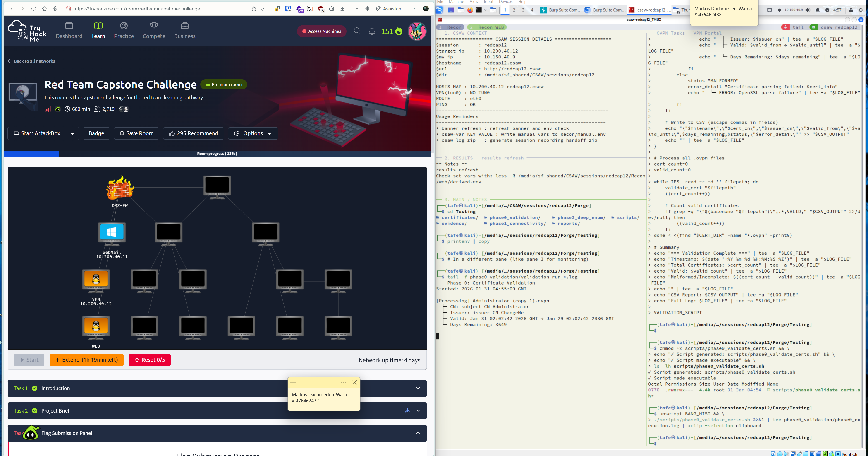Open the user profile avatar
This screenshot has height=456, width=868.
coord(417,31)
